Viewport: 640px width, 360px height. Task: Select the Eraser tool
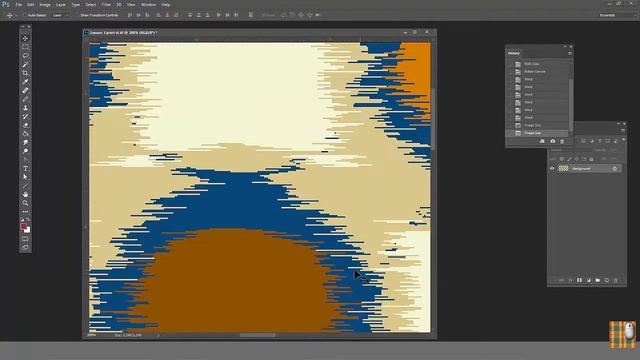[25, 125]
